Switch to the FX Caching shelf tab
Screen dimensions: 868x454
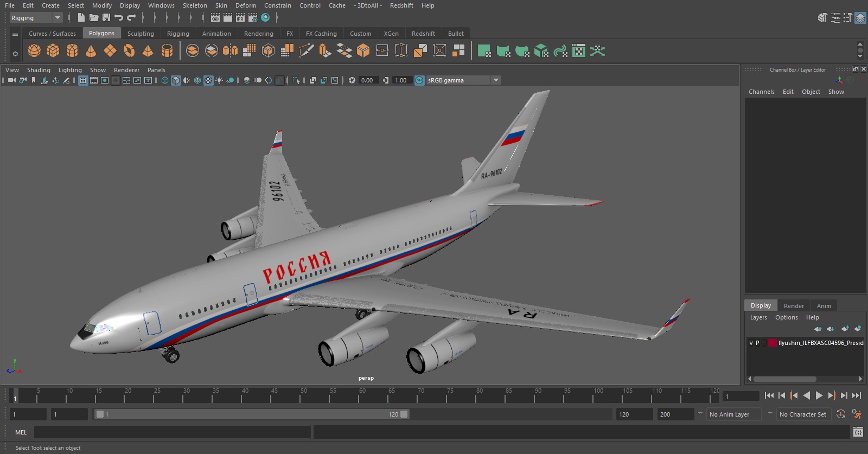[321, 34]
